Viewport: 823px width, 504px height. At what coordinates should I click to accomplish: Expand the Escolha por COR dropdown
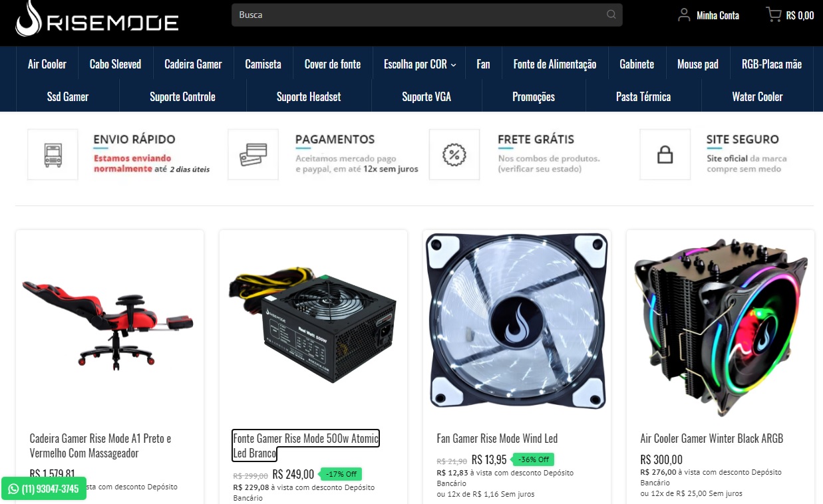coord(420,64)
